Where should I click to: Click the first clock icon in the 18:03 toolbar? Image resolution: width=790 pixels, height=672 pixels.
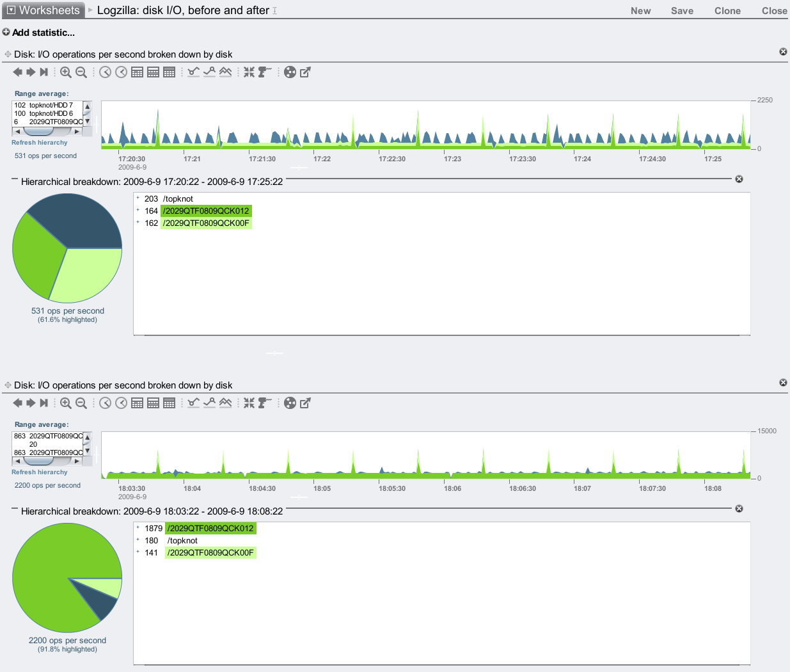(x=106, y=403)
